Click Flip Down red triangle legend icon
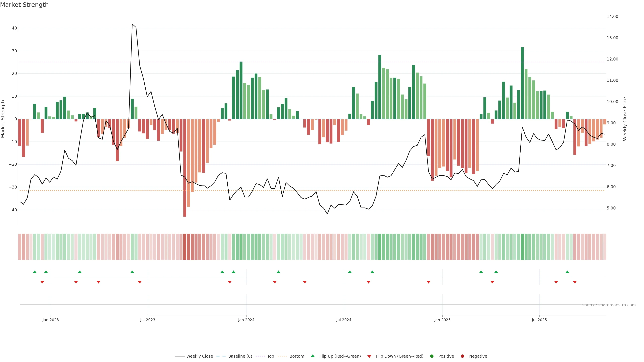Image resolution: width=644 pixels, height=362 pixels. 369,356
